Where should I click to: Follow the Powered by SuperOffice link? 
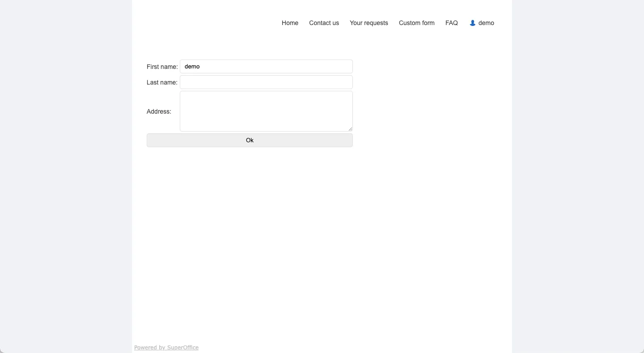[x=166, y=348]
